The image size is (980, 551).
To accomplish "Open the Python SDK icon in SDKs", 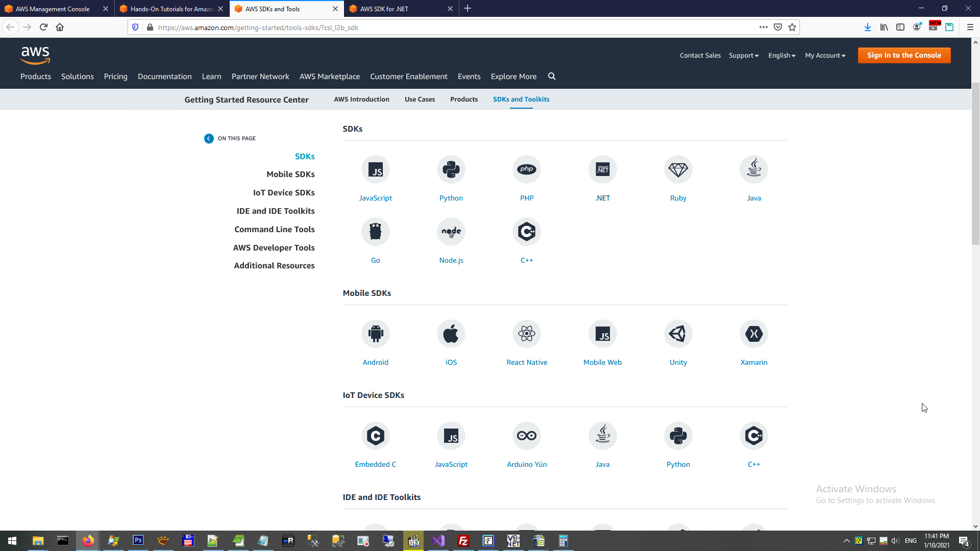I will 451,169.
